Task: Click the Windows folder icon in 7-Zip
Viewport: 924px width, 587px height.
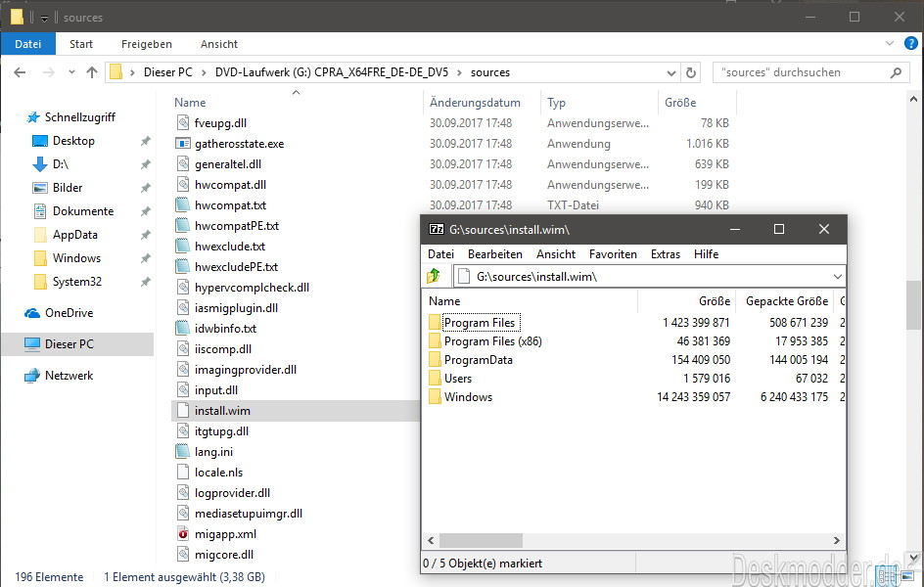Action: (x=435, y=397)
